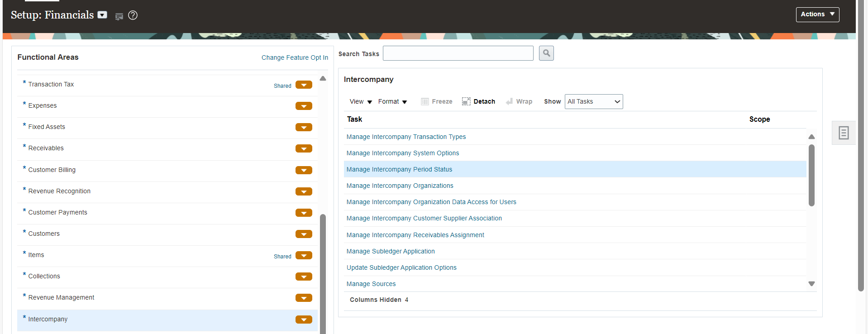Open Manage Sources task
This screenshot has height=334, width=868.
point(371,284)
